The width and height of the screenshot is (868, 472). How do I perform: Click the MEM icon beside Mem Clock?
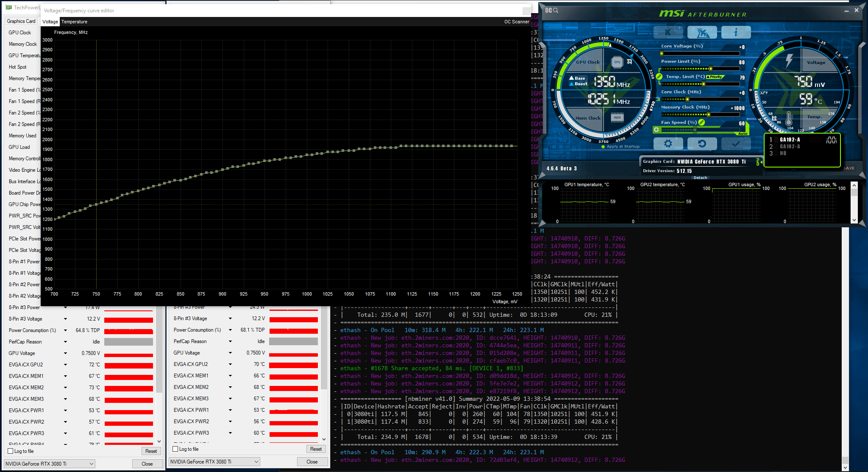pos(617,118)
